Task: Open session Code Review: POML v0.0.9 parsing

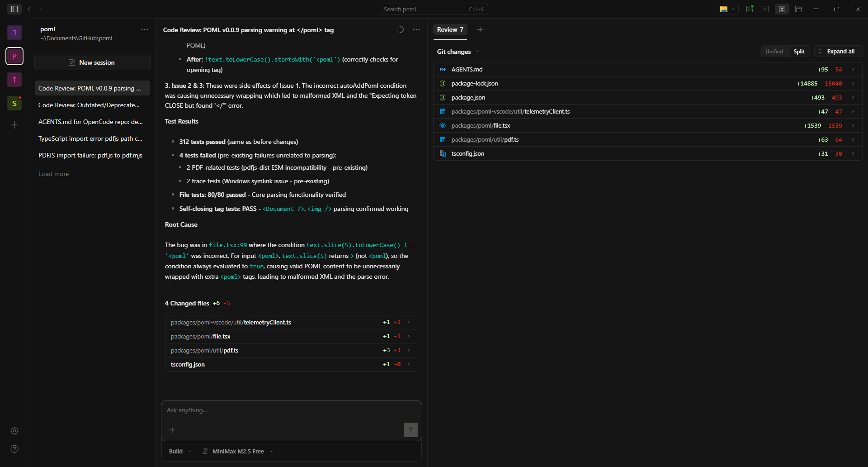Action: click(x=92, y=88)
